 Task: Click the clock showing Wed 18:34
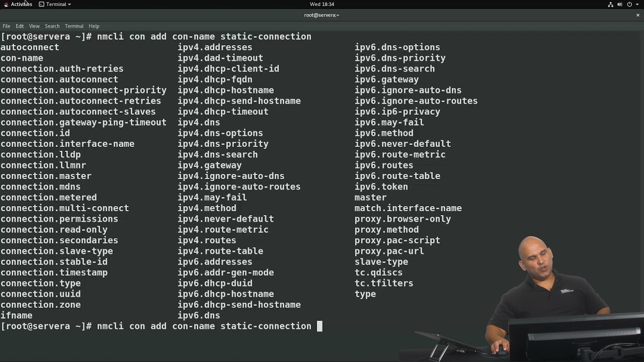pyautogui.click(x=322, y=4)
